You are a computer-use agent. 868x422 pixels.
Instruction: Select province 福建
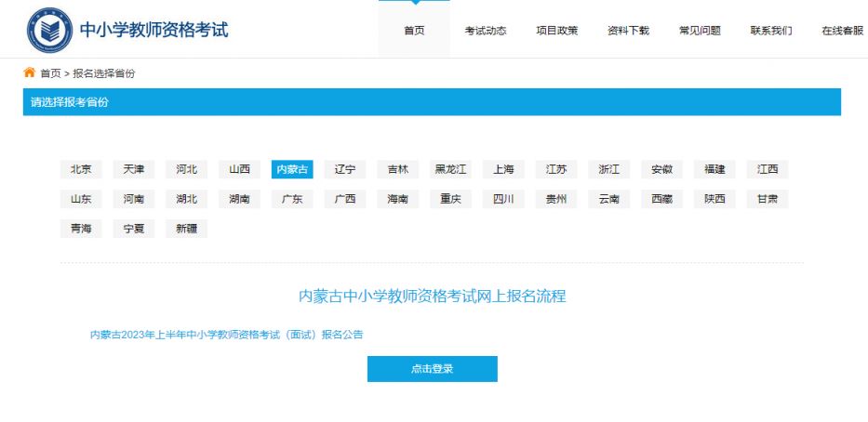(x=714, y=169)
